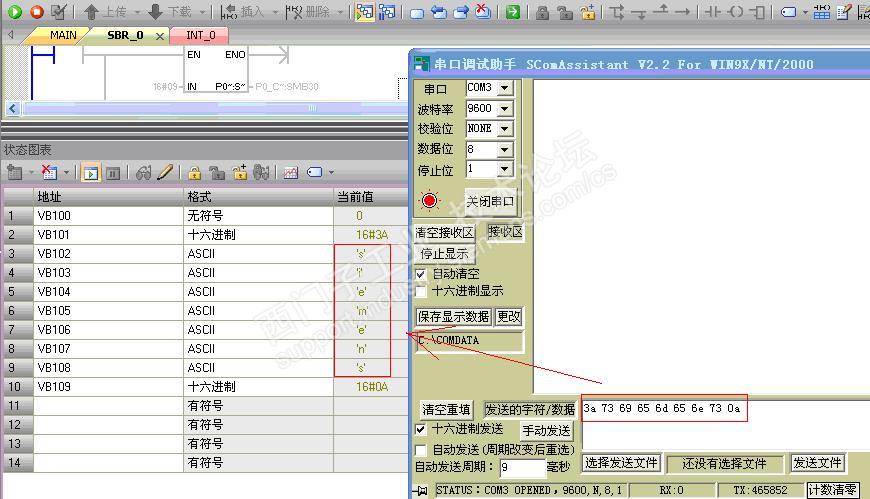Click the remove bookmark red X icon

[x=483, y=11]
